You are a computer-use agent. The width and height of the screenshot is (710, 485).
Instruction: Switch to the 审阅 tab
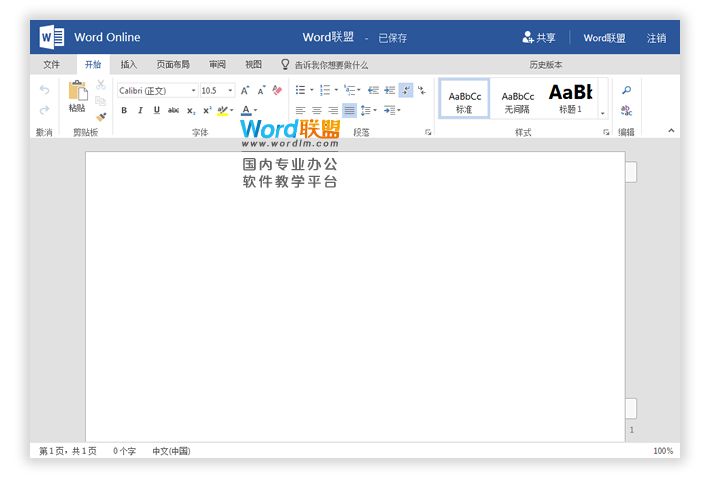217,64
